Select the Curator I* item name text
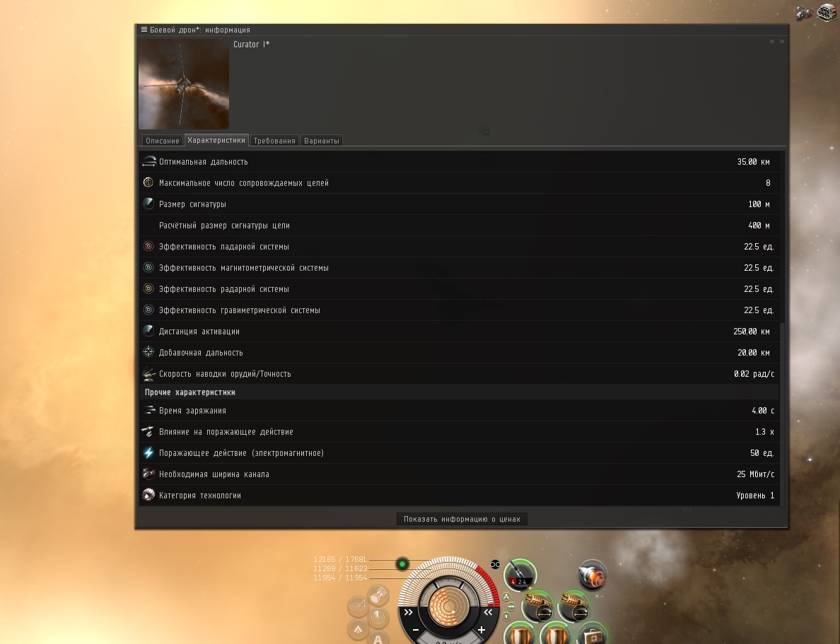 (x=251, y=45)
